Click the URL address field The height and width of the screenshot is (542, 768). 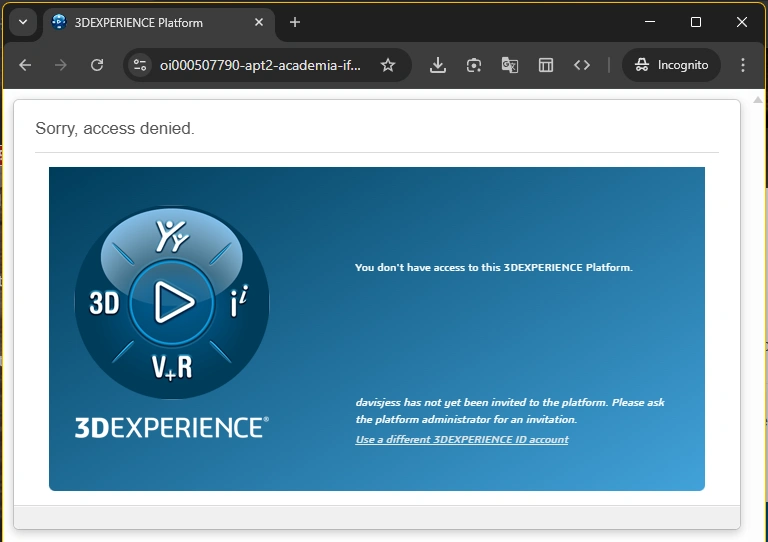pyautogui.click(x=261, y=65)
